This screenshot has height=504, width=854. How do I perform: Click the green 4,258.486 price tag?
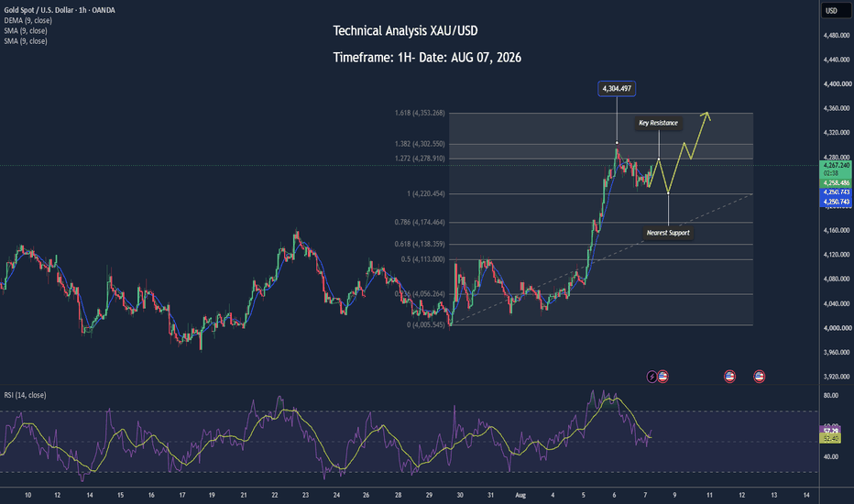coord(836,183)
